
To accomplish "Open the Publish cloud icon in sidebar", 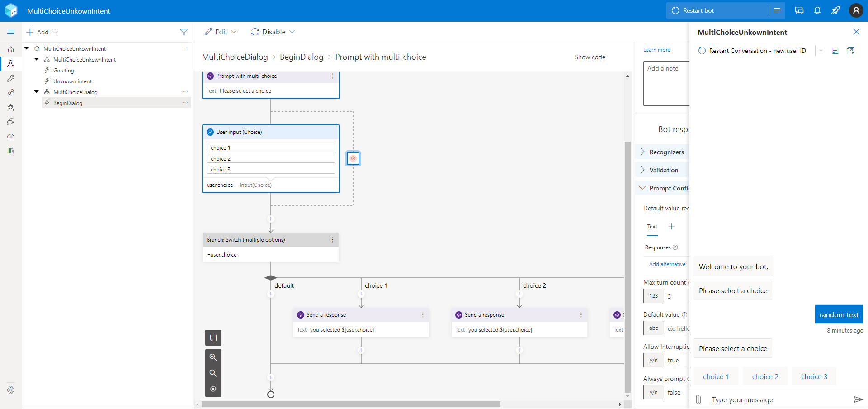I will (11, 137).
